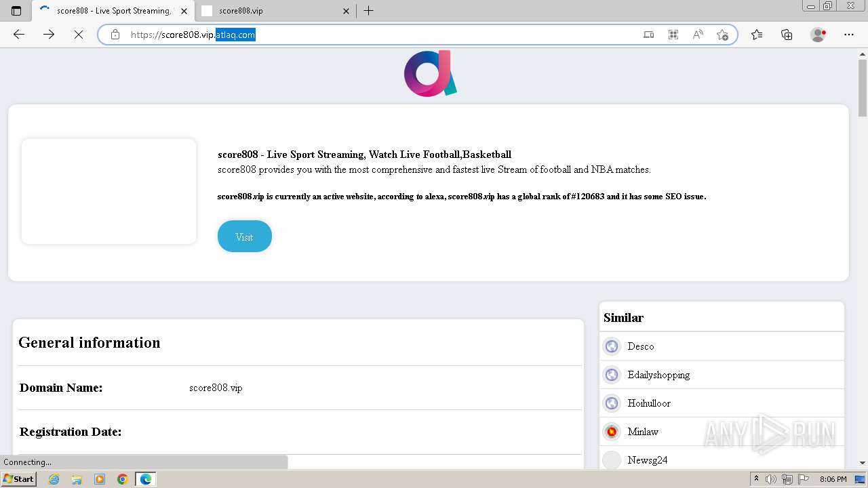Click the Registration Date label
Viewport: 868px width, 488px height.
point(71,432)
